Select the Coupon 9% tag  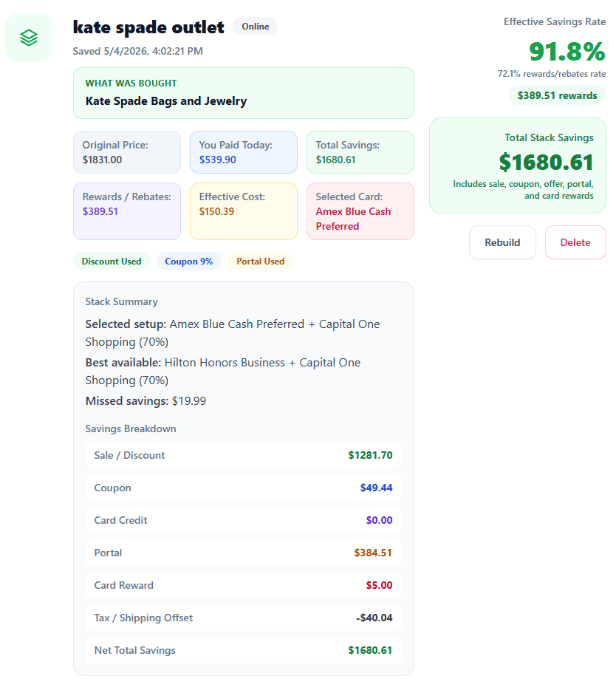(189, 262)
